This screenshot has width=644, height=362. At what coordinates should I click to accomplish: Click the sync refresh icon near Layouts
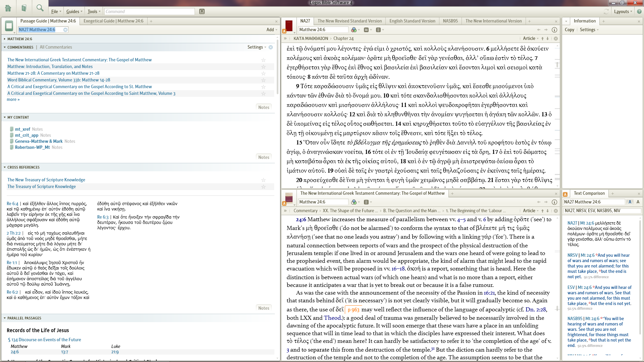coord(606,11)
